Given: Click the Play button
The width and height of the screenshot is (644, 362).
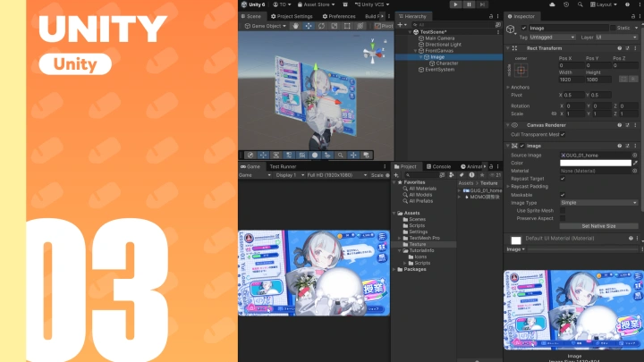Looking at the screenshot, I should tap(455, 4).
